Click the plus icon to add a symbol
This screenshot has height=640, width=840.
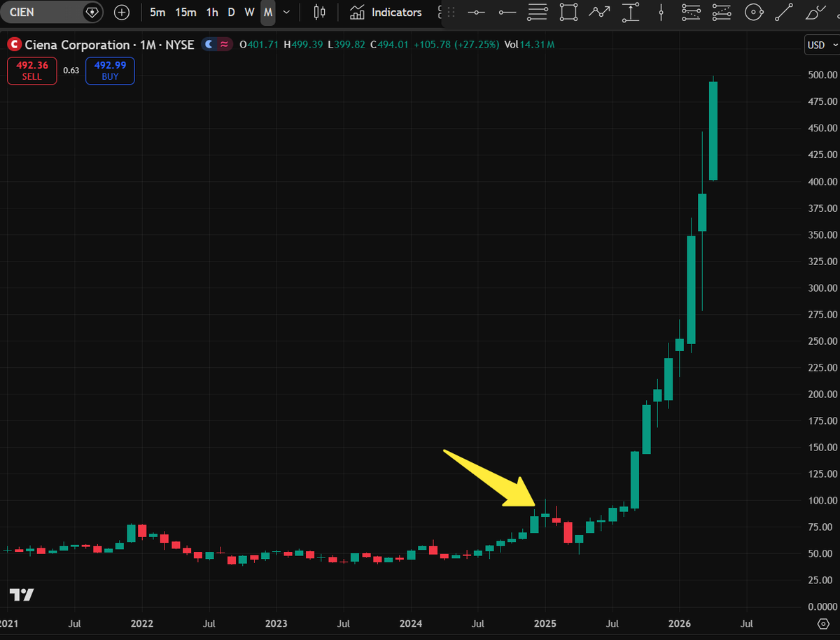122,12
